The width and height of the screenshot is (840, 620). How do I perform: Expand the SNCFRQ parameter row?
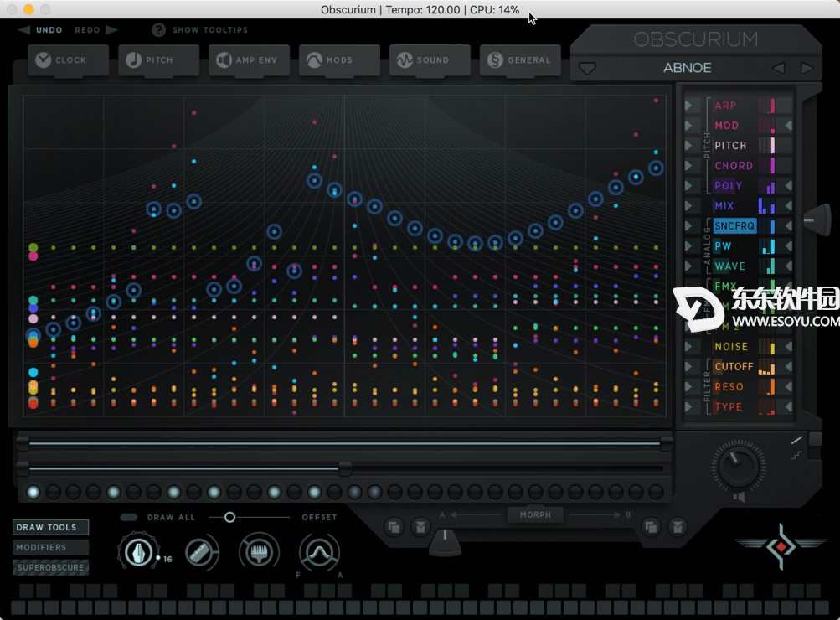(689, 226)
